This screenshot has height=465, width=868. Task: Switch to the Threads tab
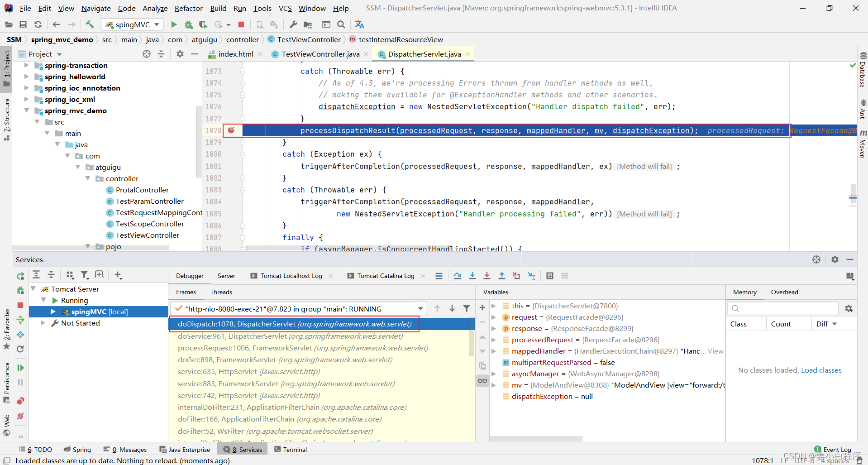tap(221, 292)
